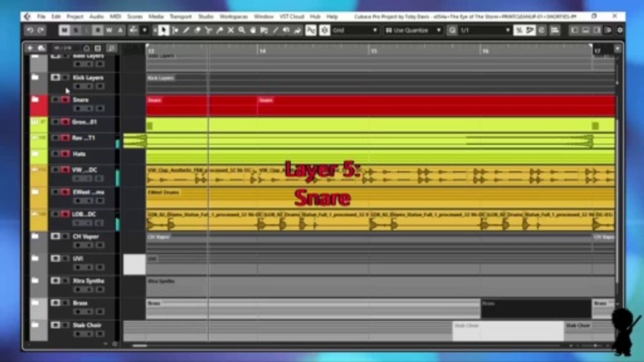Select the Play speaker tool

point(286,30)
